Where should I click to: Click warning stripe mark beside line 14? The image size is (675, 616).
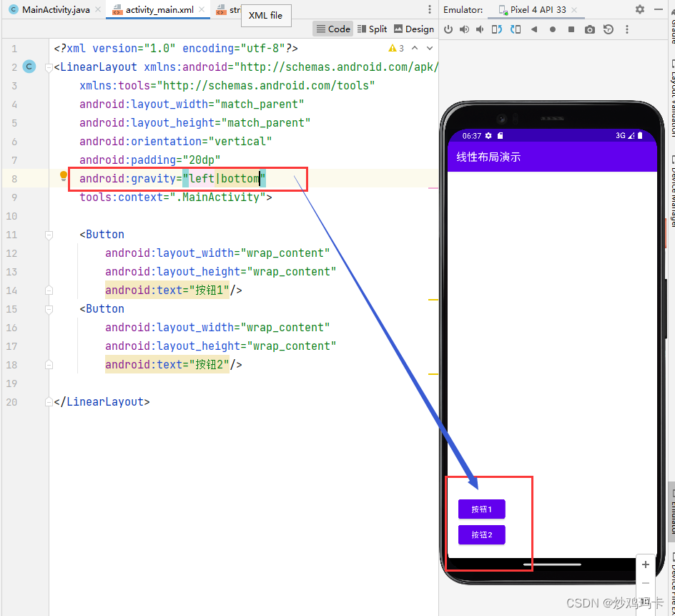pos(433,299)
